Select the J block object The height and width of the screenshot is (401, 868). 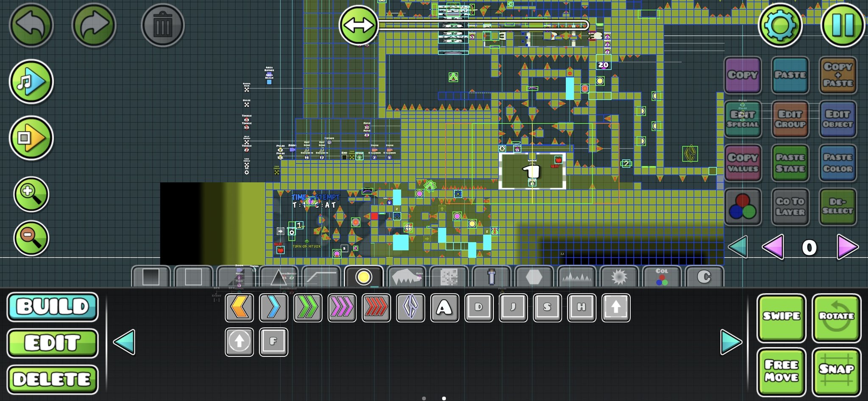[513, 307]
